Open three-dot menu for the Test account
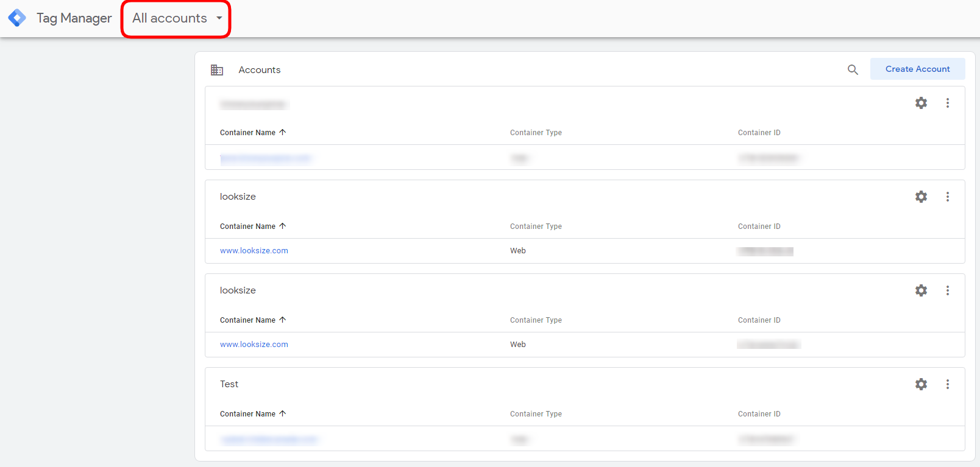Screen dimensions: 980x467 [x=947, y=384]
